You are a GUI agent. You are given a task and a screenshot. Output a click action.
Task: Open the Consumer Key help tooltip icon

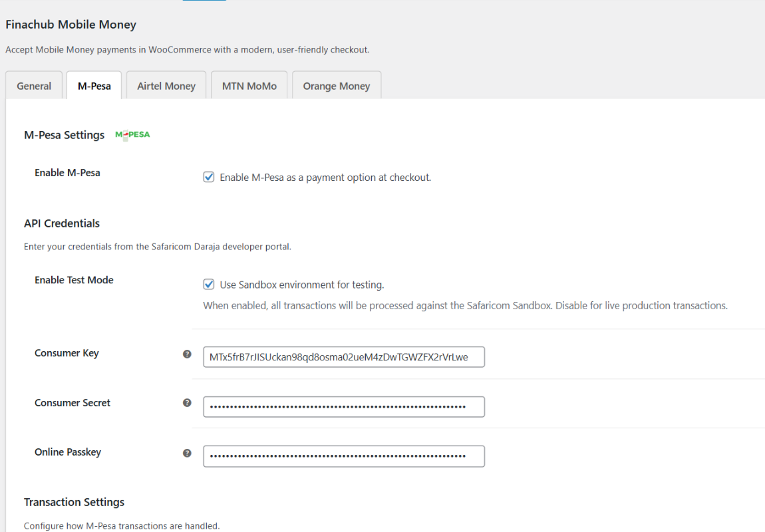click(187, 354)
